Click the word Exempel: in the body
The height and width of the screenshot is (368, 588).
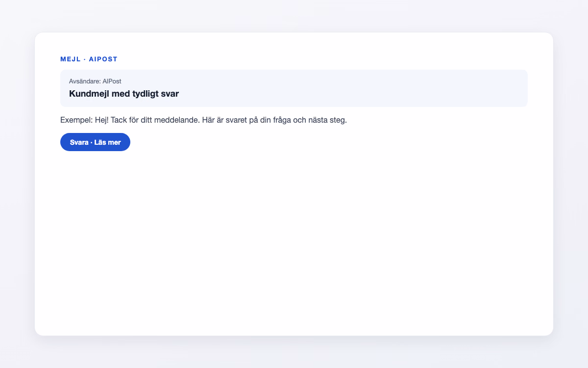(x=76, y=120)
